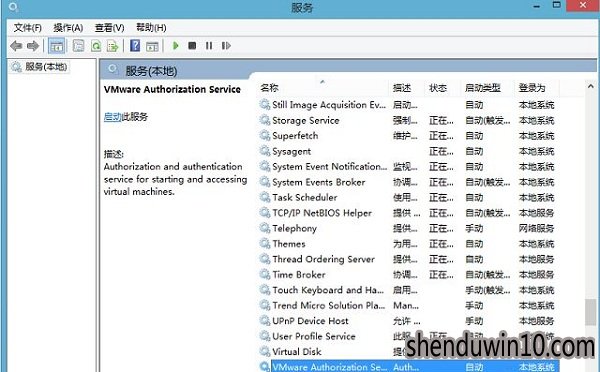
Task: Sort by the 状态 column header
Action: click(438, 88)
